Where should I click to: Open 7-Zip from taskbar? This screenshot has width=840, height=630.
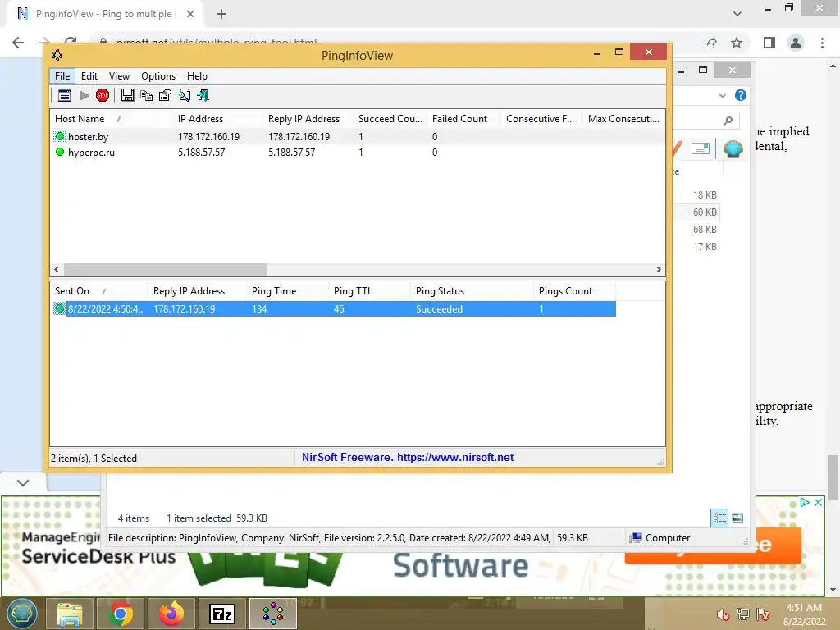coord(221,614)
